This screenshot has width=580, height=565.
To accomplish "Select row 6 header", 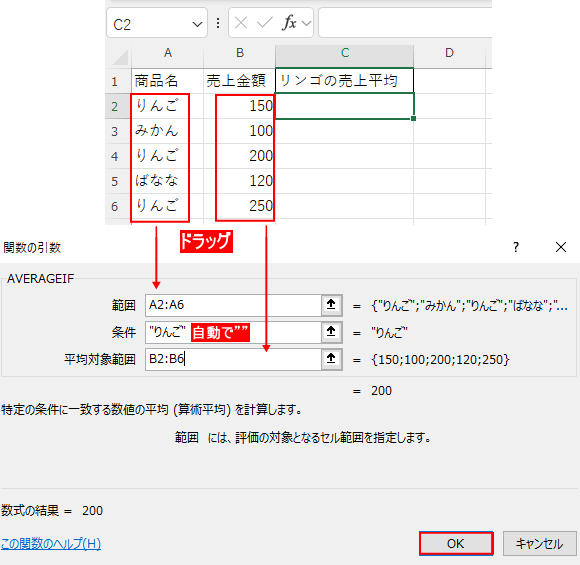I will pyautogui.click(x=115, y=206).
